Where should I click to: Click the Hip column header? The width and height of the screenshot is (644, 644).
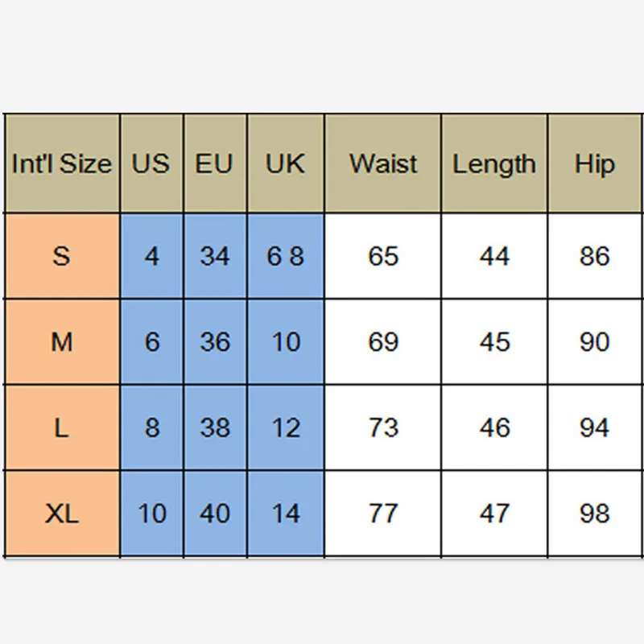[x=594, y=164]
